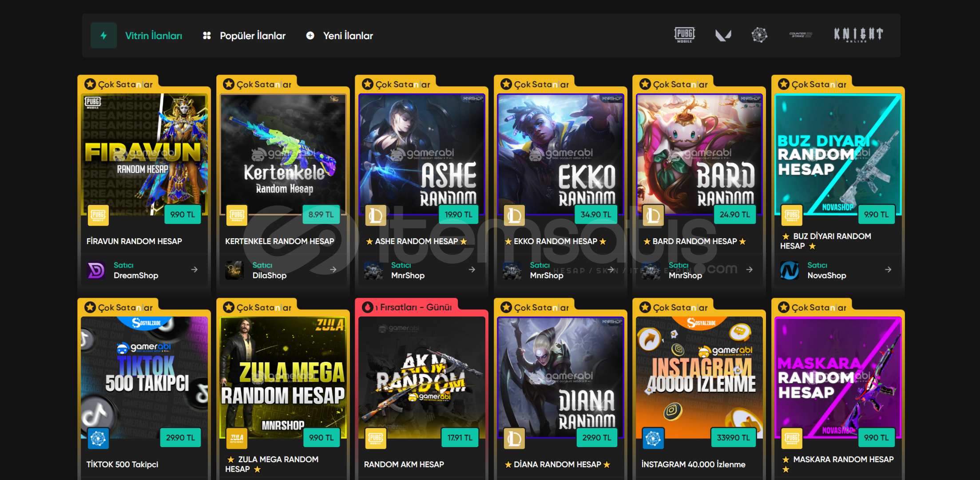Filter by Counter-Strike game logo
The image size is (980, 480).
(x=801, y=35)
